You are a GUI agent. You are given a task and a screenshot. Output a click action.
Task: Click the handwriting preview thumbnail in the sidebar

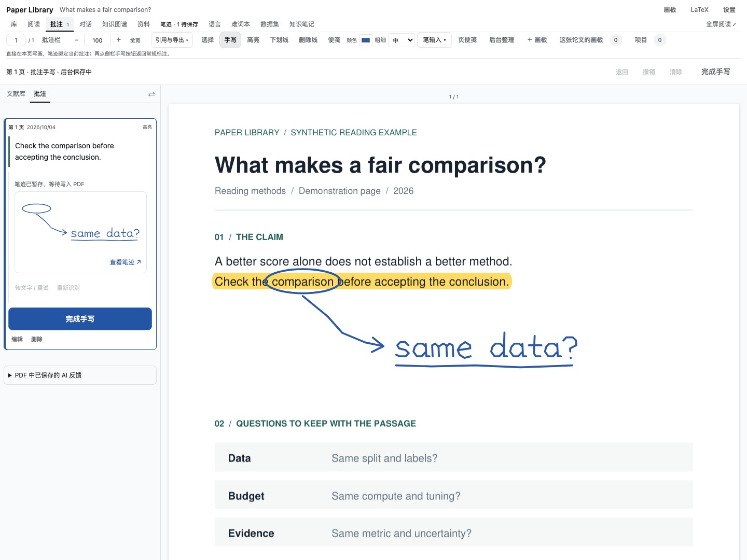click(x=80, y=232)
